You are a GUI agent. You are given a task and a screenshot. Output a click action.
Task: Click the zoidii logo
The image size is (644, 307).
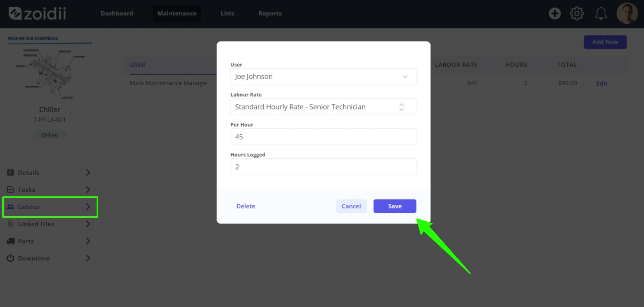pos(37,14)
